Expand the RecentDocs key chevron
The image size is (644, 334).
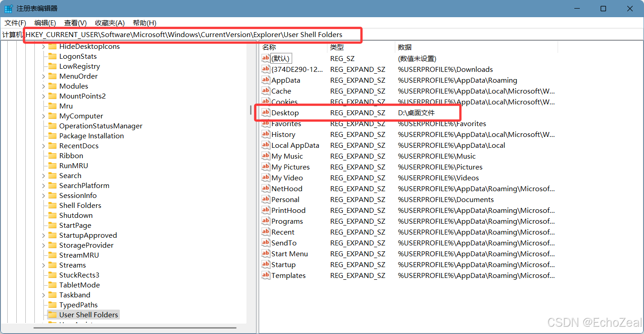(43, 146)
